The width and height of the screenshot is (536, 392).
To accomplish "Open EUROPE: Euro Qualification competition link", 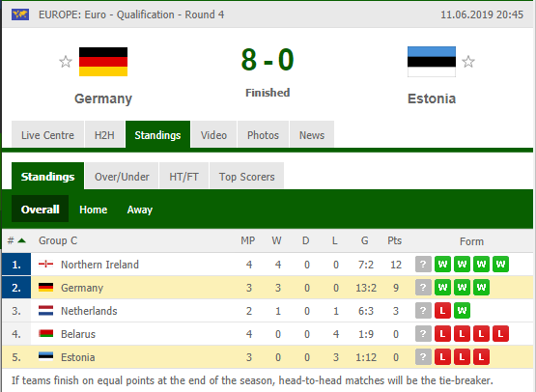I will pyautogui.click(x=131, y=14).
